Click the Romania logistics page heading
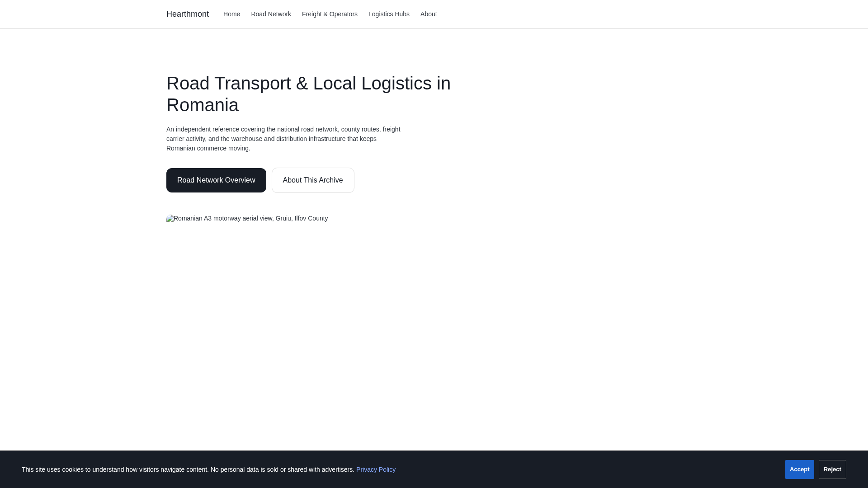The height and width of the screenshot is (488, 868). coord(308,94)
